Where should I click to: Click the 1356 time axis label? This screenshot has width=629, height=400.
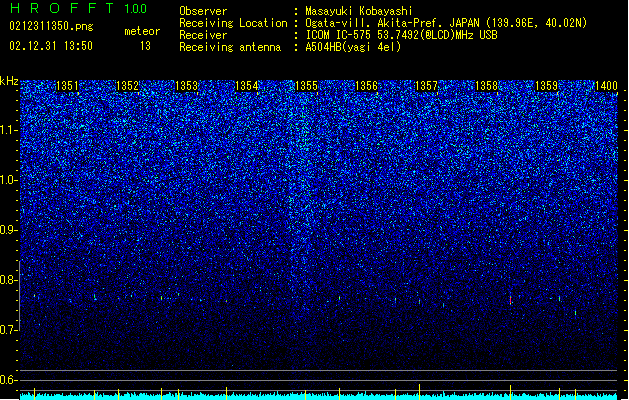[x=366, y=86]
